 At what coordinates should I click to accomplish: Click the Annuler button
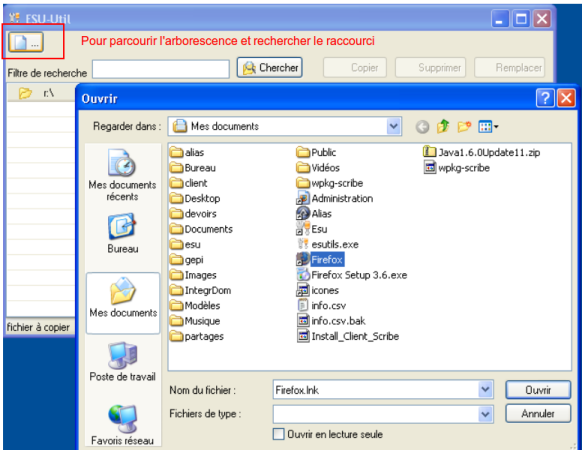point(538,413)
